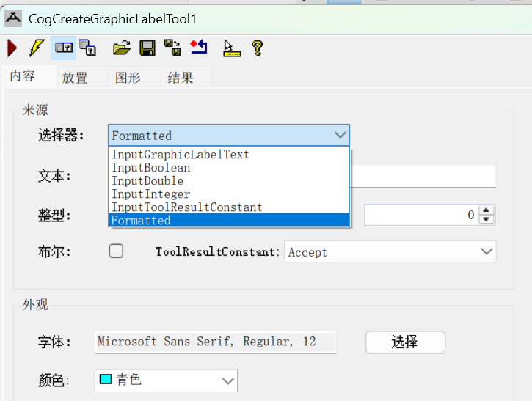The width and height of the screenshot is (532, 401).
Task: Click the cyan color swatch beside 青色
Action: 106,379
